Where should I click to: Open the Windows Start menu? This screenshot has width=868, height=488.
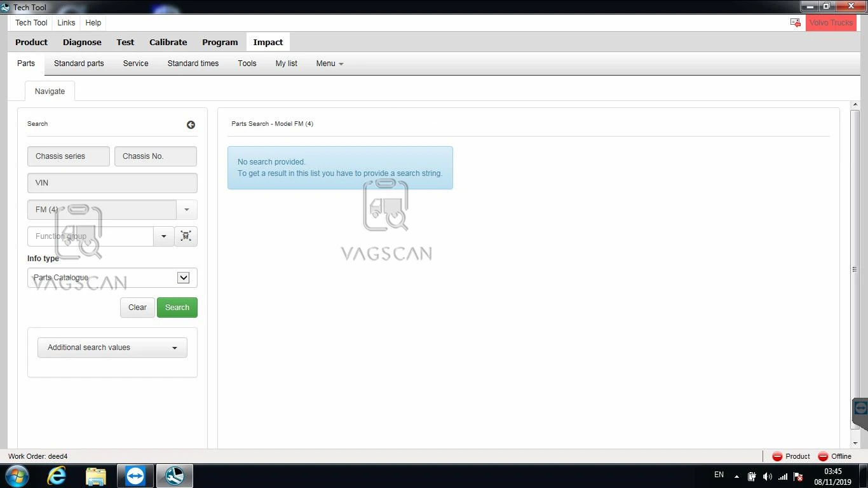[x=17, y=476]
